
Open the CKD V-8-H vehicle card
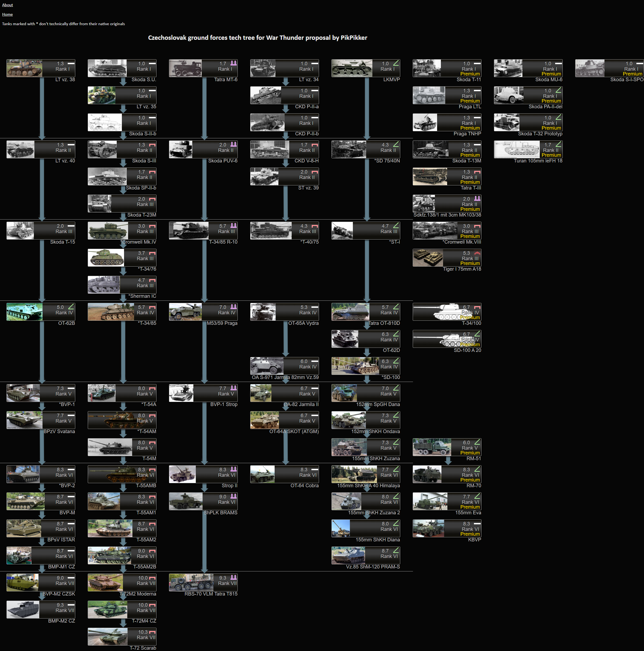[285, 149]
